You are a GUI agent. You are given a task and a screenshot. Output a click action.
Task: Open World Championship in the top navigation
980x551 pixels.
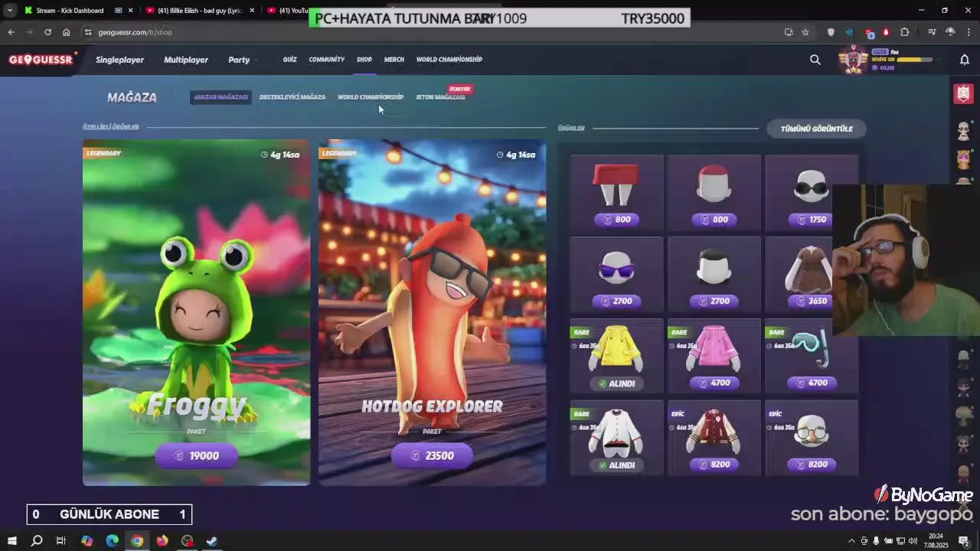[449, 60]
